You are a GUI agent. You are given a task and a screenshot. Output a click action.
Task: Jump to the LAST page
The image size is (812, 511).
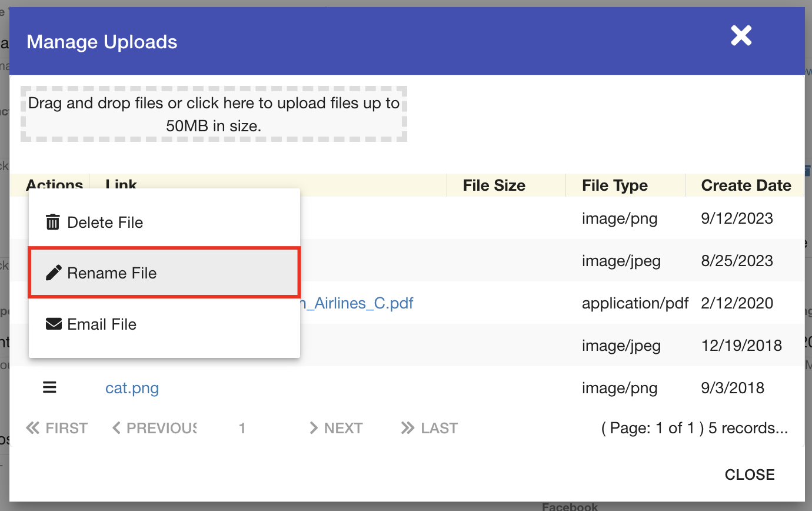click(430, 428)
